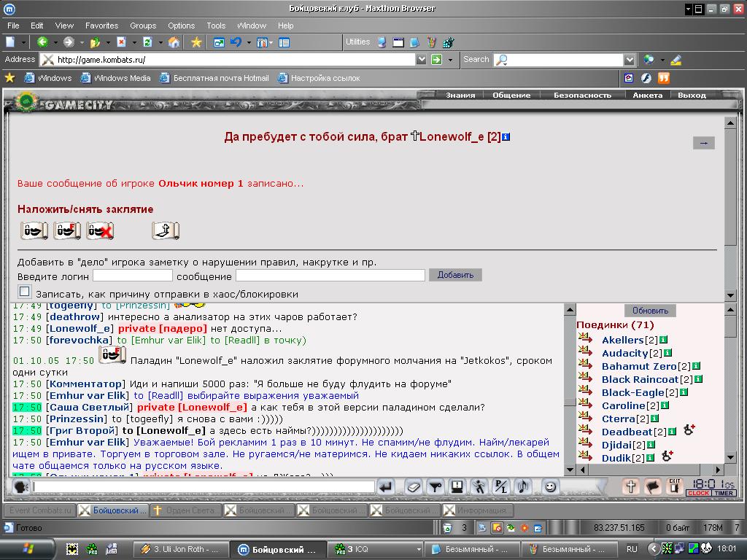Click the remove silence scroll with red X
747x560 pixels.
click(100, 231)
